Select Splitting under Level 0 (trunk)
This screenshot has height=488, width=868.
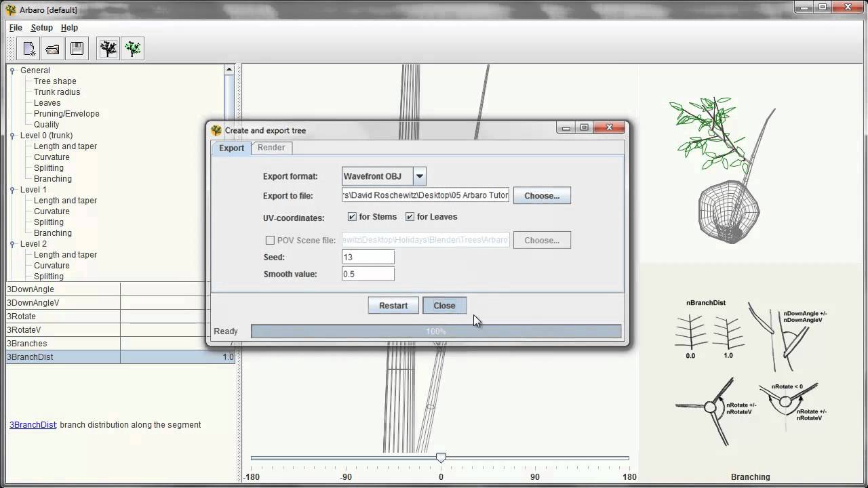point(49,168)
